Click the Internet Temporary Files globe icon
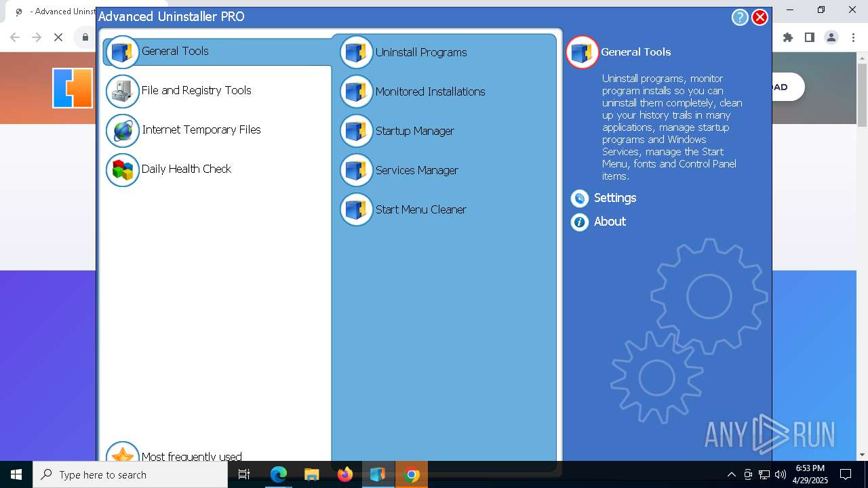868x488 pixels. click(x=123, y=131)
